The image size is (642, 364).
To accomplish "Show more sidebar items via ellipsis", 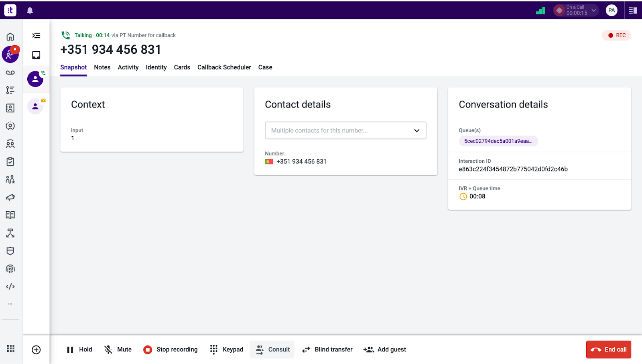I will coord(10,304).
